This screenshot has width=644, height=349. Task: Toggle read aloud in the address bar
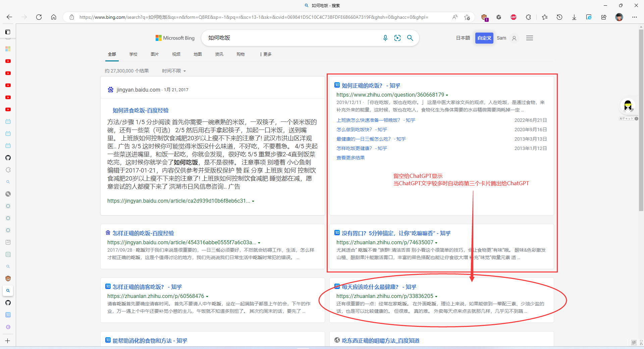coord(455,17)
